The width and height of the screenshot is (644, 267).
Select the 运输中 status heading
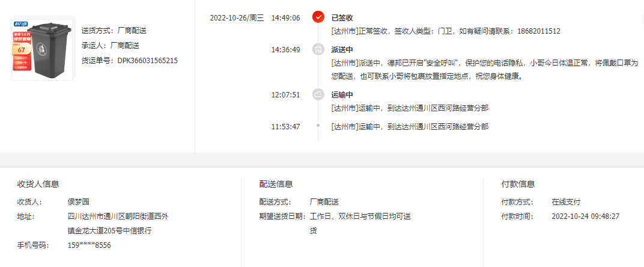pos(342,95)
